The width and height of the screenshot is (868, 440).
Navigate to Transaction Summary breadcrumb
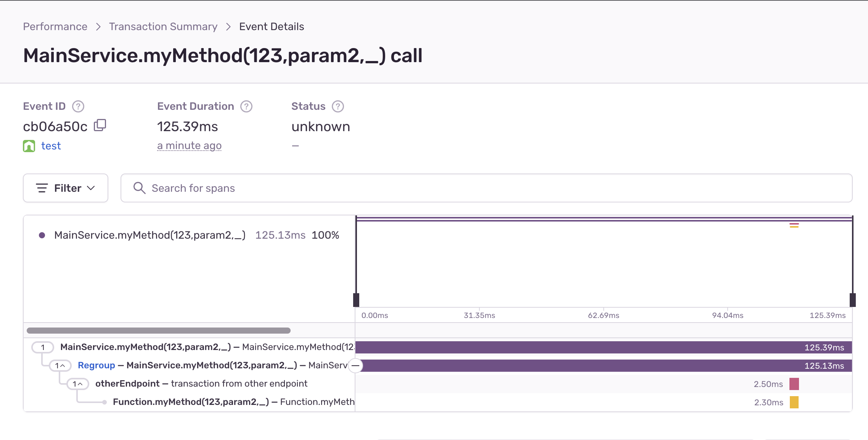click(x=163, y=27)
